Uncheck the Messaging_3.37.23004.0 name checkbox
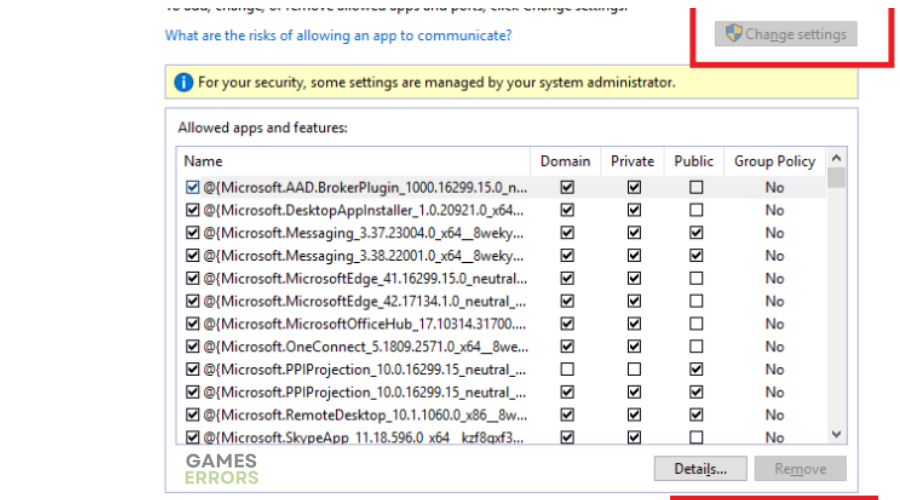Image resolution: width=900 pixels, height=500 pixels. pyautogui.click(x=192, y=232)
